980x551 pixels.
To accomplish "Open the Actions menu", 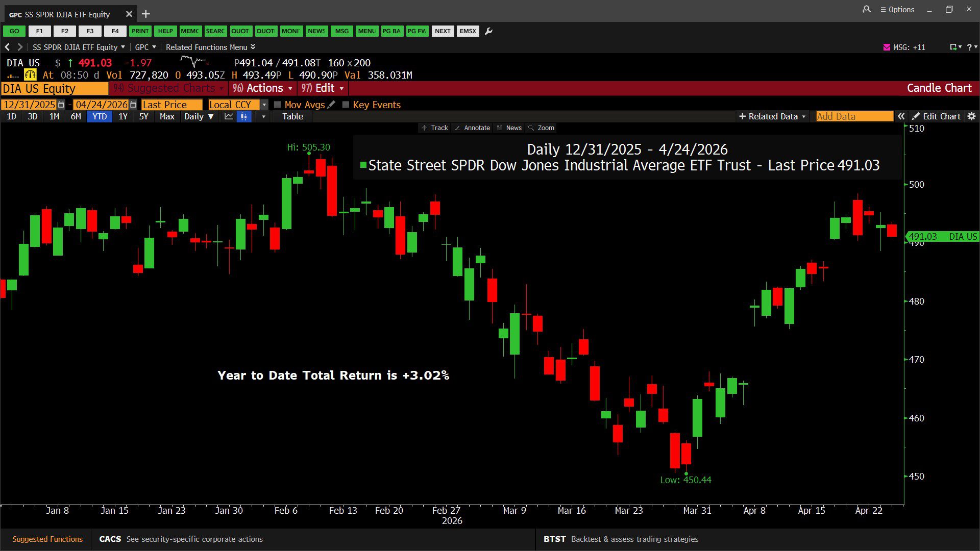I will (262, 88).
